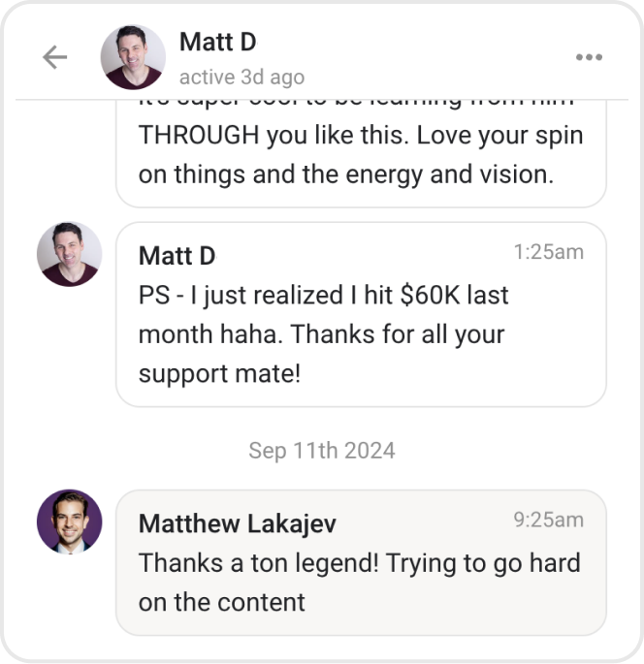The width and height of the screenshot is (644, 664).
Task: Select the "PS - I just realized" message line
Action: coord(323,295)
